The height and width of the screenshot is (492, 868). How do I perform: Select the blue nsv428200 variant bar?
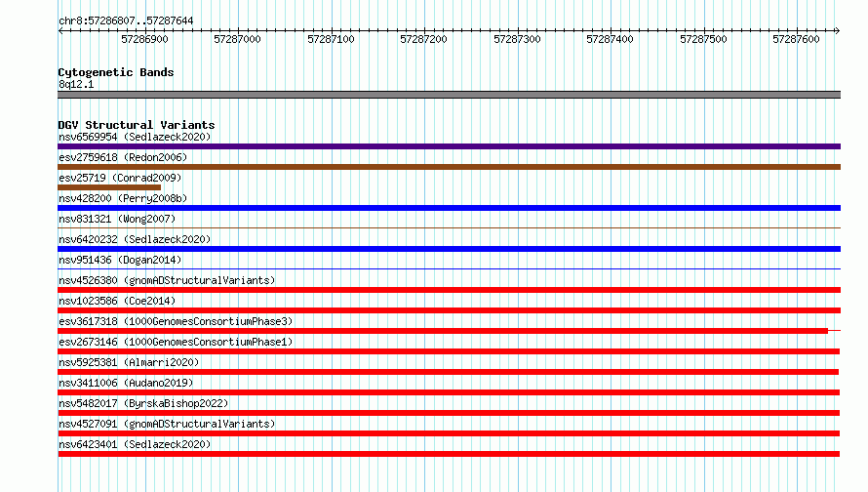(x=449, y=208)
